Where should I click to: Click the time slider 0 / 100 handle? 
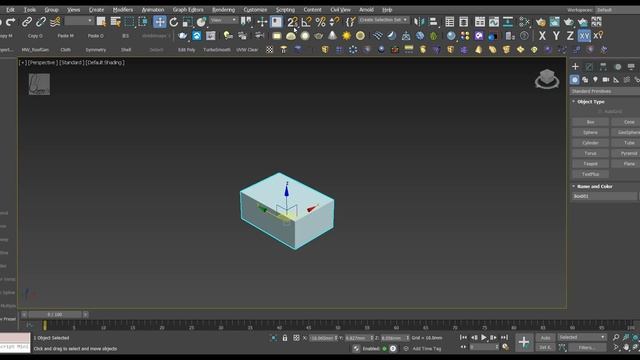[55, 314]
